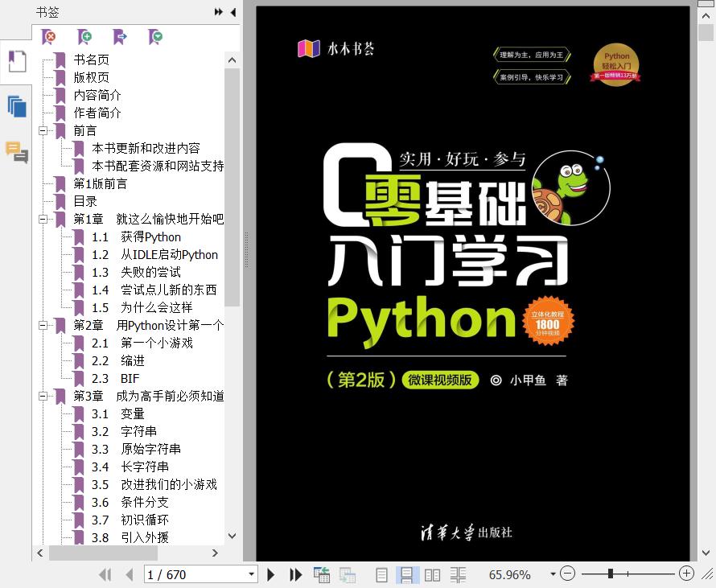This screenshot has height=588, width=716.
Task: Jump to 1.4 尝试点儿新的东西
Action: pyautogui.click(x=154, y=290)
